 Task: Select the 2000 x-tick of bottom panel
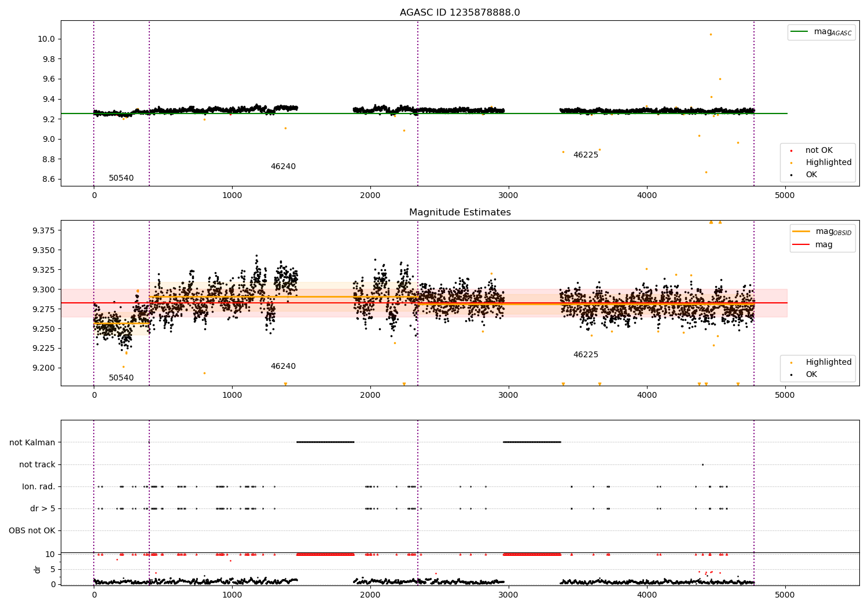(x=370, y=595)
